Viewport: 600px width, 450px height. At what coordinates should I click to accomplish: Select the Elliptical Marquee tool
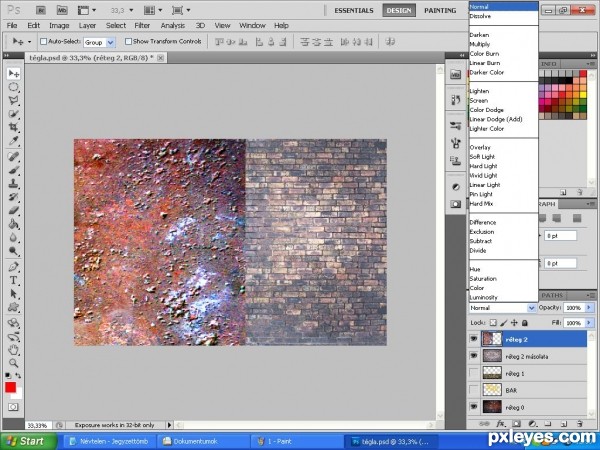coord(13,87)
